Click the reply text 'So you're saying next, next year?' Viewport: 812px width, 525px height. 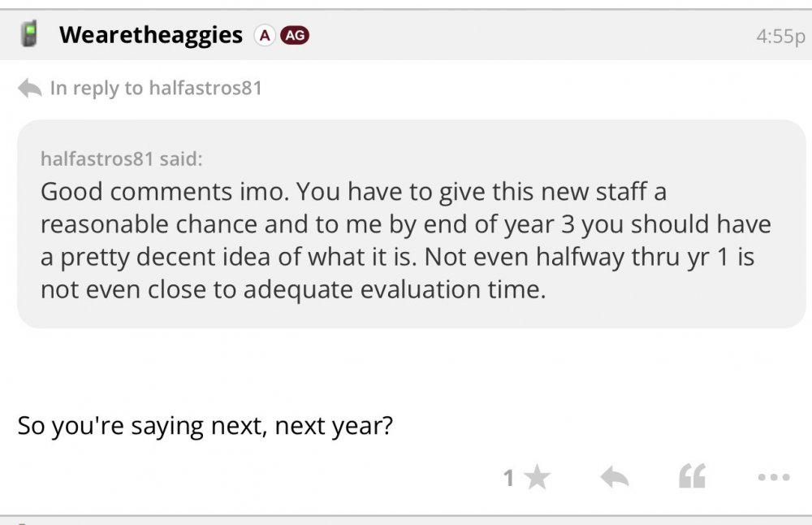(205, 426)
